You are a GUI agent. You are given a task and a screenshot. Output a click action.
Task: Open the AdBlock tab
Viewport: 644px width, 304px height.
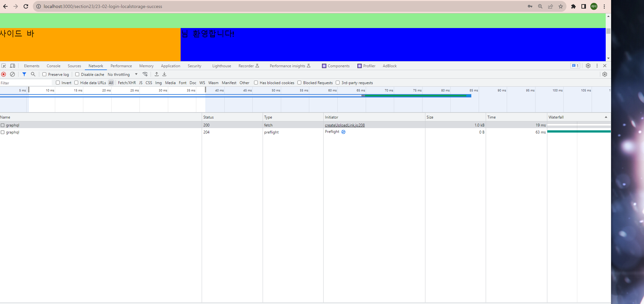pos(390,66)
